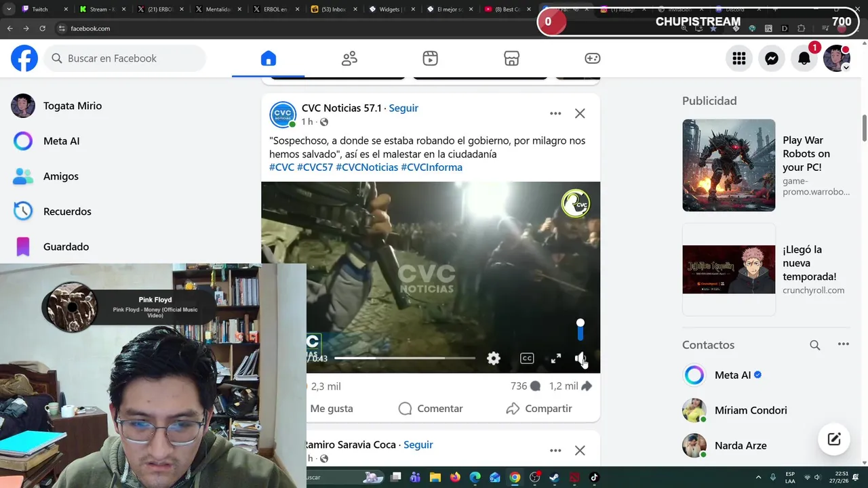Open the Facebook apps grid menu
868x488 pixels.
739,58
